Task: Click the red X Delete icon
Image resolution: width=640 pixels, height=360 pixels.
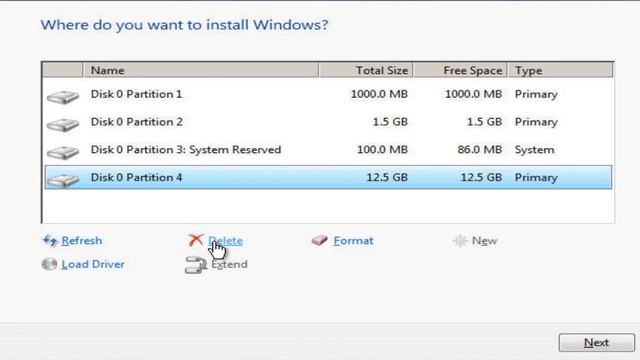Action: (x=196, y=240)
